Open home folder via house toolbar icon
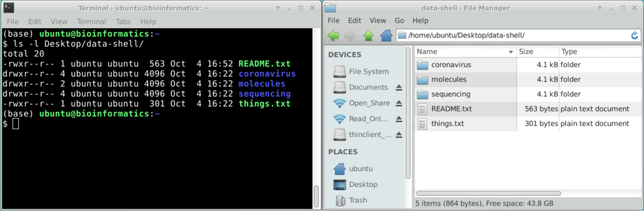Screen dimensions: 644x211 click(x=386, y=35)
